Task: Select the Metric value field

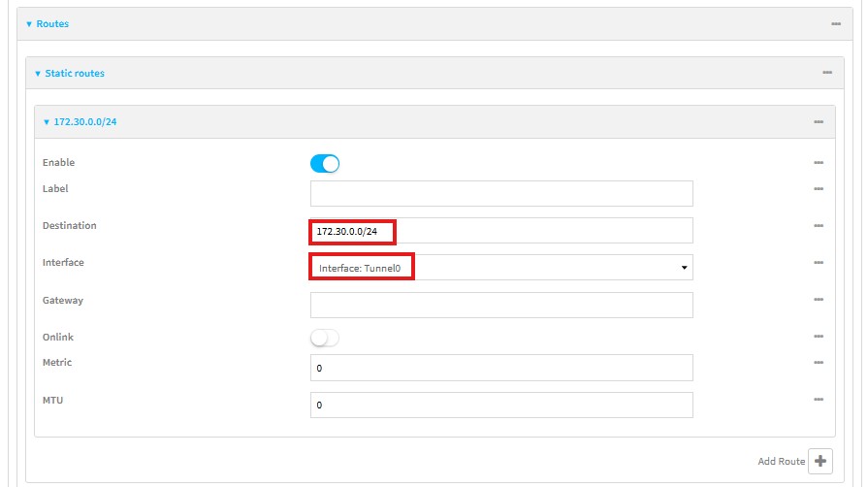Action: pyautogui.click(x=500, y=368)
